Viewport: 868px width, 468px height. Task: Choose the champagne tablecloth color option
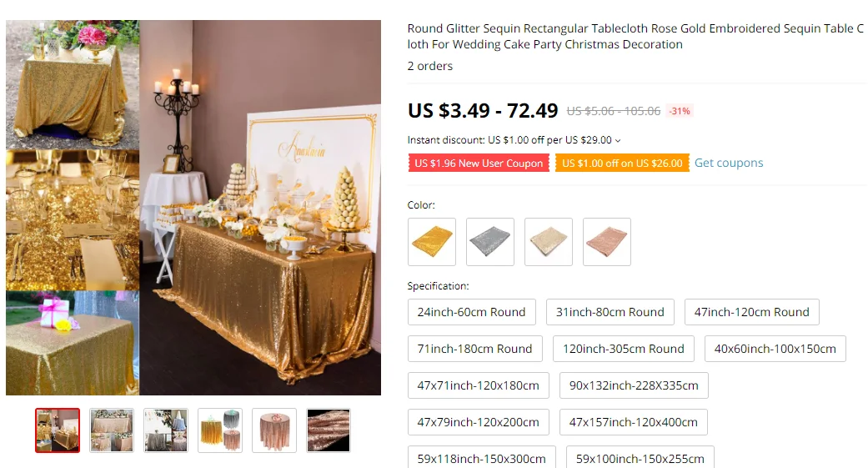[x=549, y=241]
